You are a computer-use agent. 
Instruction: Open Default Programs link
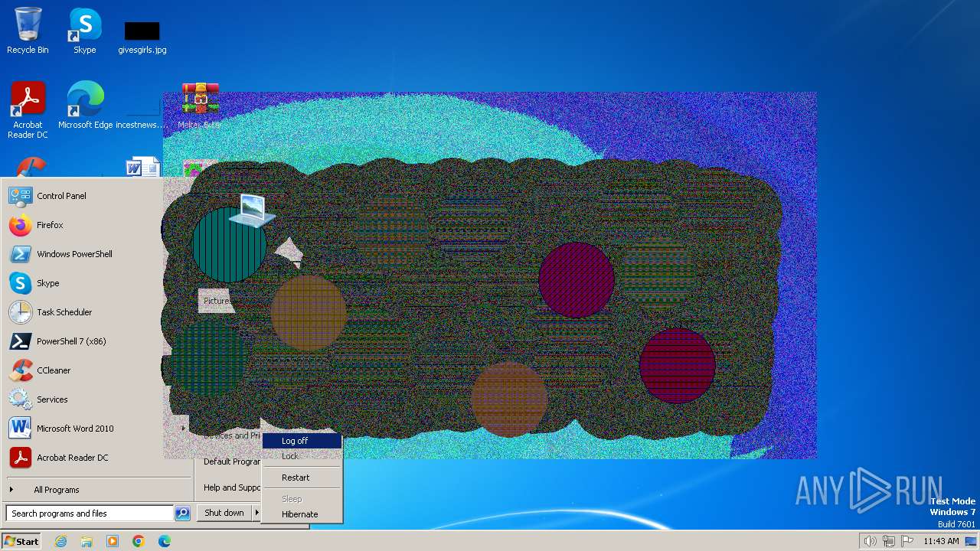pos(232,461)
